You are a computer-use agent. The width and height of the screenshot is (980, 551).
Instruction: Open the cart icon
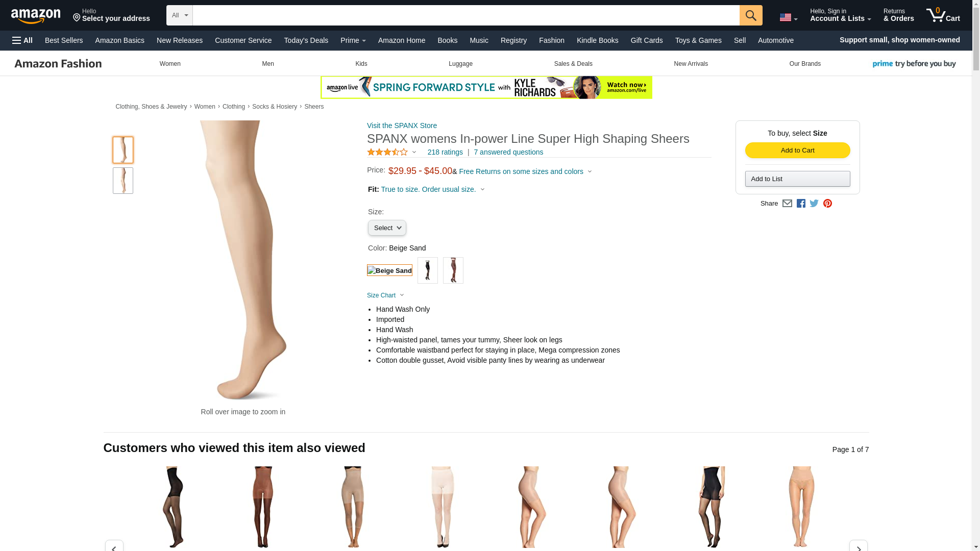(943, 15)
